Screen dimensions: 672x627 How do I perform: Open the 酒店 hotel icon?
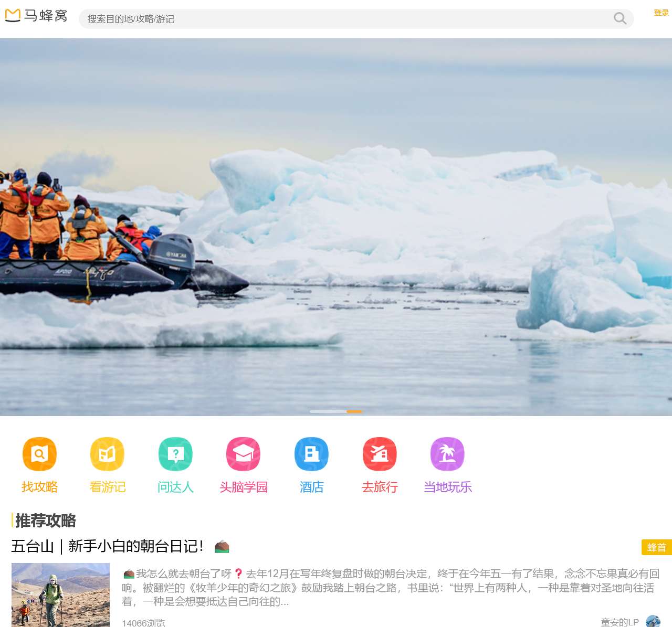(311, 454)
